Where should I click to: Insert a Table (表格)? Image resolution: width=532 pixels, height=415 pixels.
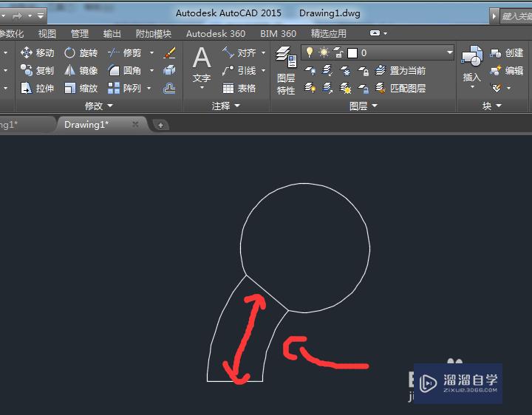coord(239,88)
